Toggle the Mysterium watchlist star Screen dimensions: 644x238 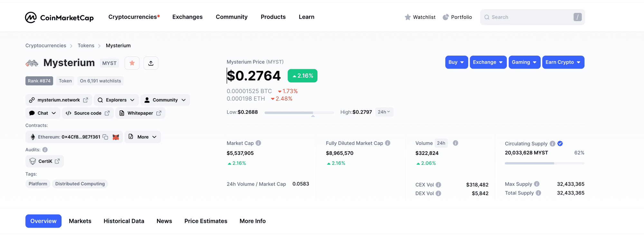[x=132, y=63]
